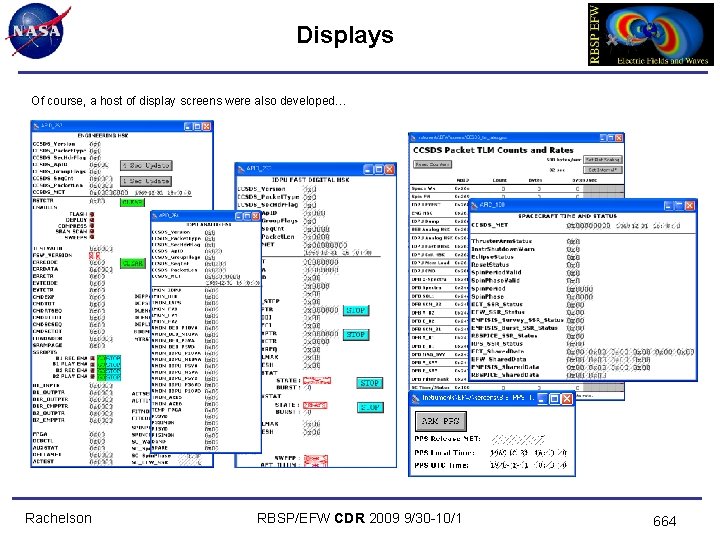Click the ACTEST label in Engineering HSK

[43, 461]
